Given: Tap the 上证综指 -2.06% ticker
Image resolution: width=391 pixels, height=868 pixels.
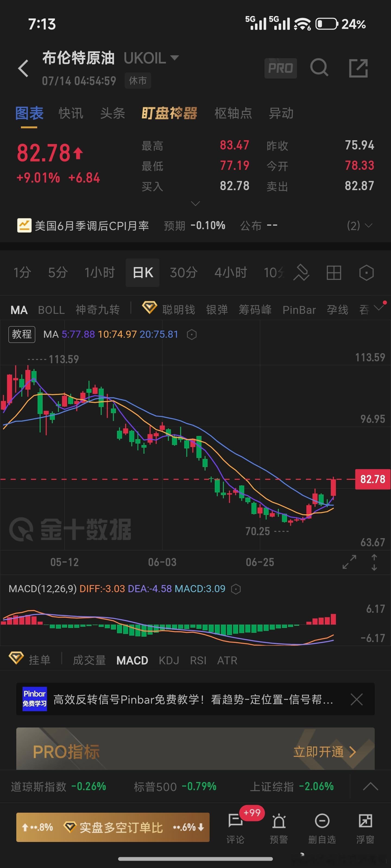Looking at the screenshot, I should click(291, 786).
